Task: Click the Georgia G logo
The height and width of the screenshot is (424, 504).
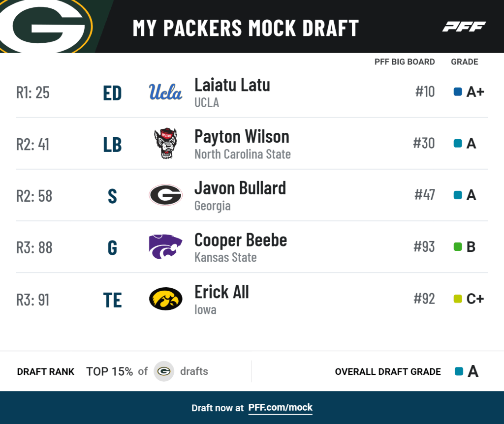Action: [165, 195]
